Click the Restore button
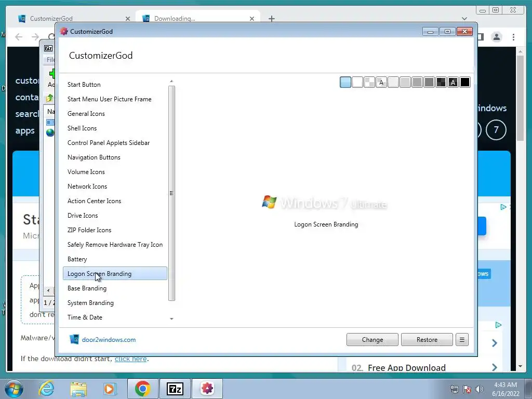The width and height of the screenshot is (532, 399). pos(427,340)
